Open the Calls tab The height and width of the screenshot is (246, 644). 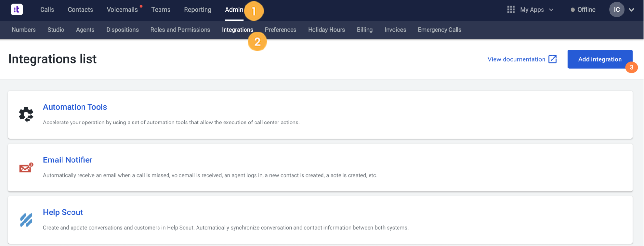(x=47, y=10)
